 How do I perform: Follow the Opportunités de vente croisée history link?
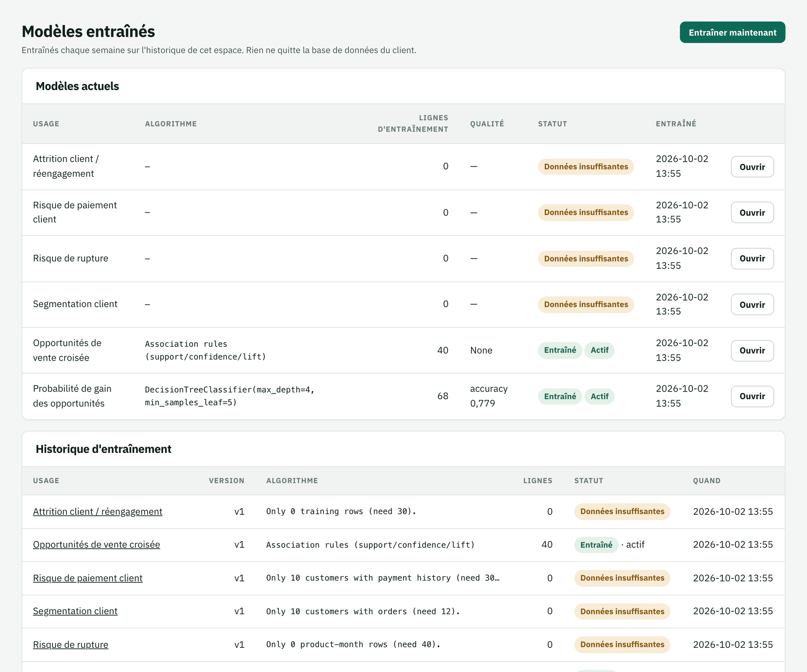[x=96, y=545]
